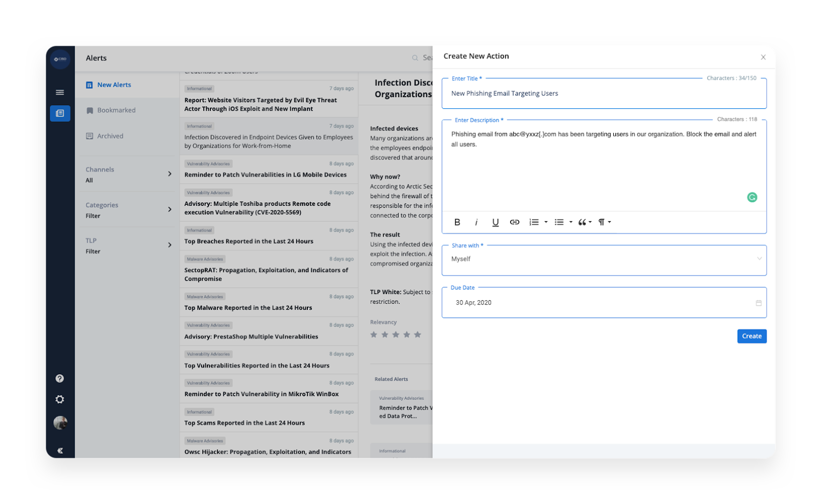Viewport: 821px width, 504px height.
Task: Open paragraph format dropdown arrow
Action: (609, 222)
